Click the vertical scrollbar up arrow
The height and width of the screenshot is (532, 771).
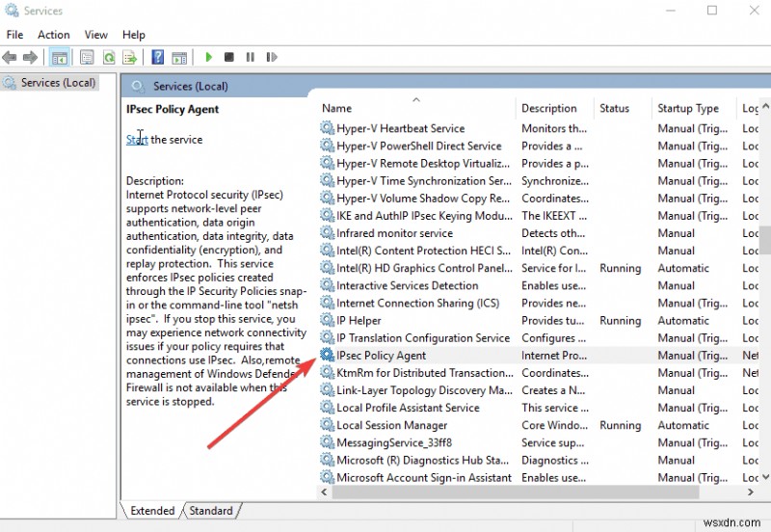point(765,106)
